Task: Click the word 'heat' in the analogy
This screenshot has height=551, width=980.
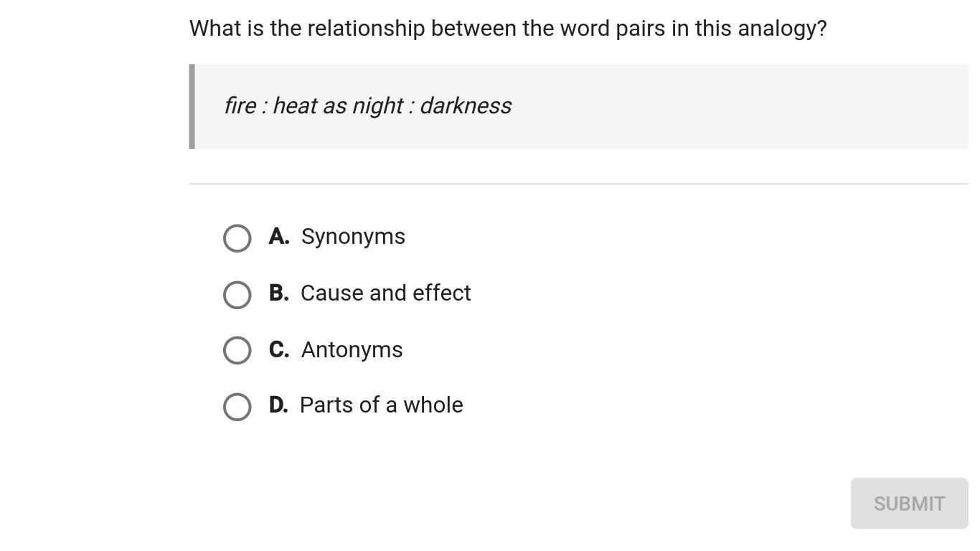Action: [x=294, y=106]
